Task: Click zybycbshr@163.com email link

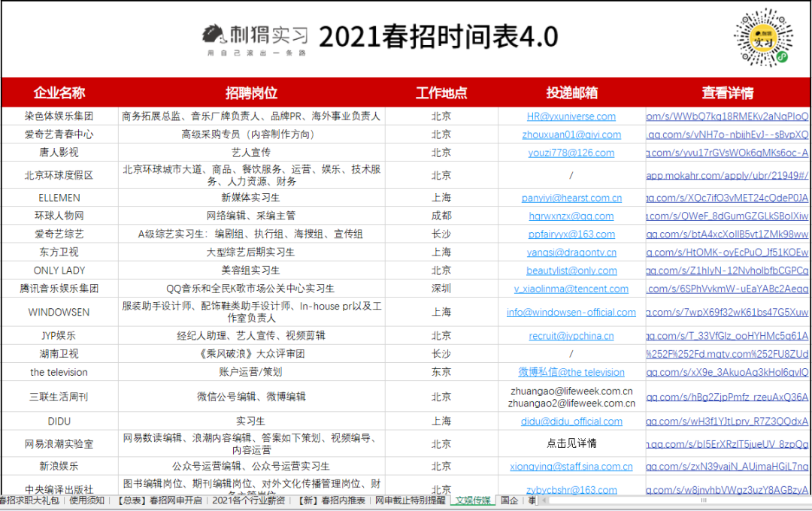Action: coord(571,490)
